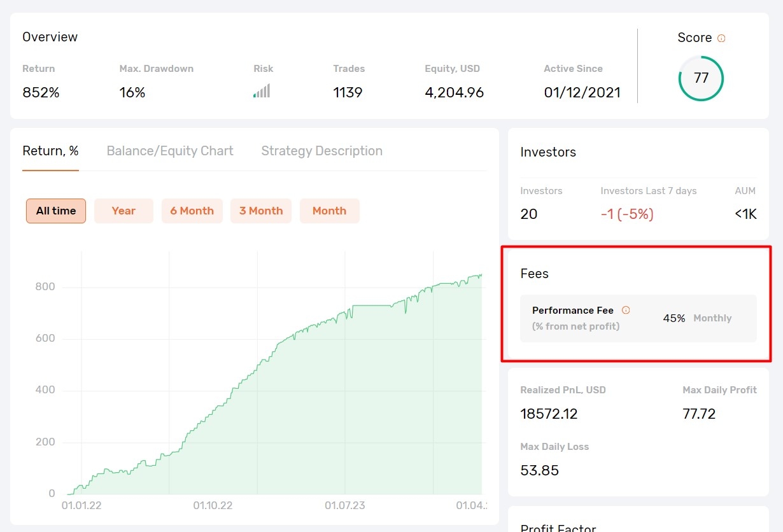
Task: Select the Year time filter
Action: (x=123, y=211)
